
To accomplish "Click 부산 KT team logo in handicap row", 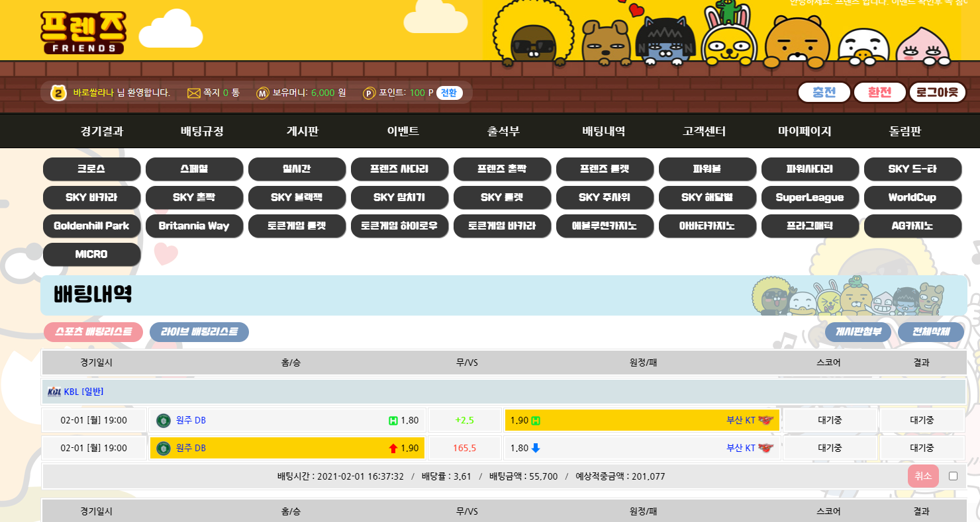I will [x=766, y=420].
